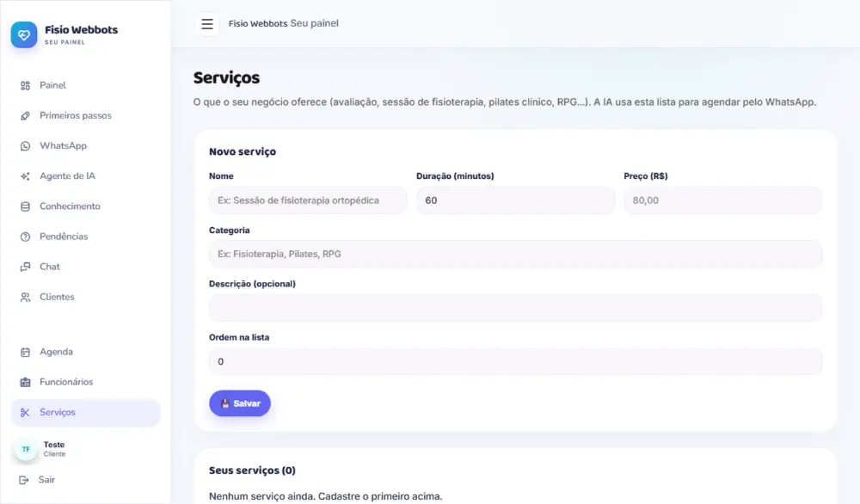The width and height of the screenshot is (860, 504).
Task: Click the Pendências question mark icon
Action: coord(25,237)
